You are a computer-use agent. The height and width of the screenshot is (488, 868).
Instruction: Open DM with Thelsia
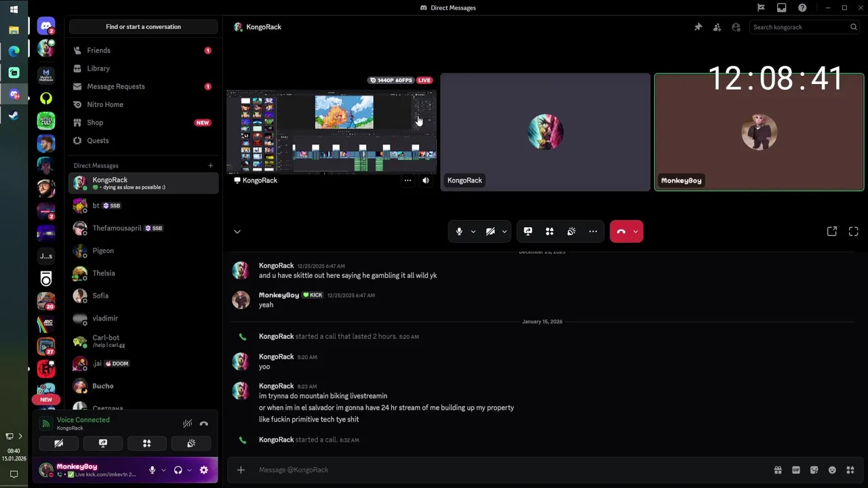143,273
